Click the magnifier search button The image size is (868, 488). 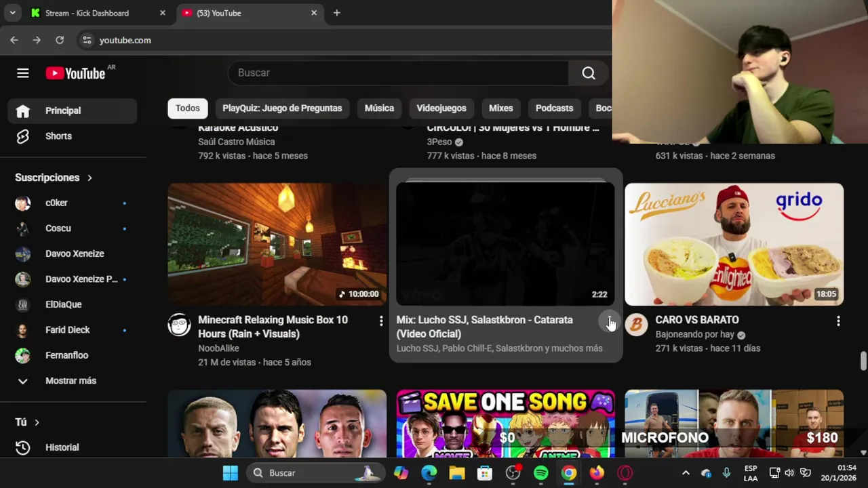[589, 73]
